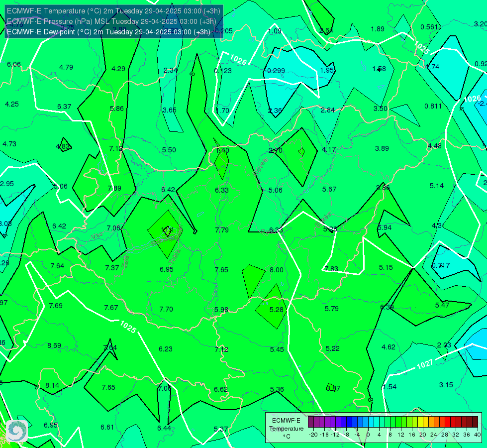Click the temperature value 5.22
This screenshot has width=487, height=448.
click(333, 348)
